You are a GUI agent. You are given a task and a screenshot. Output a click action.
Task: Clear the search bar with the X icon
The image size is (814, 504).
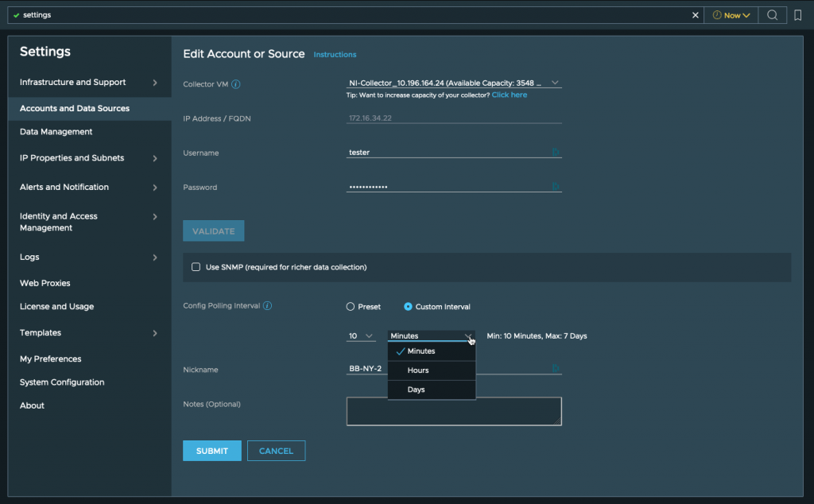[x=695, y=15]
